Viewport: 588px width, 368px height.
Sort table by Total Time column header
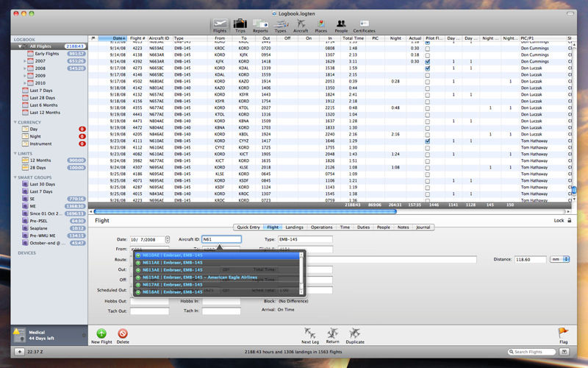(x=353, y=38)
